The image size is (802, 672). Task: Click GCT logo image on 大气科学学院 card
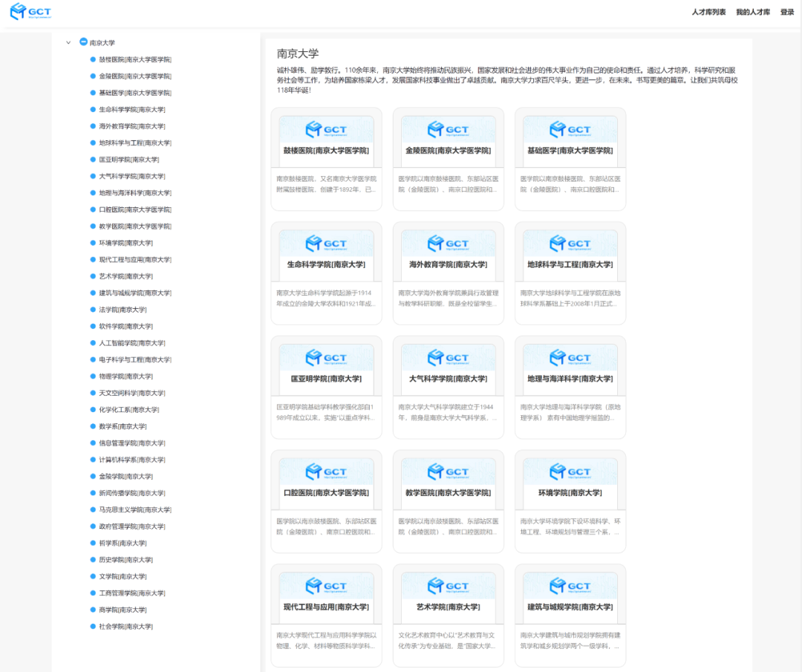coord(448,357)
